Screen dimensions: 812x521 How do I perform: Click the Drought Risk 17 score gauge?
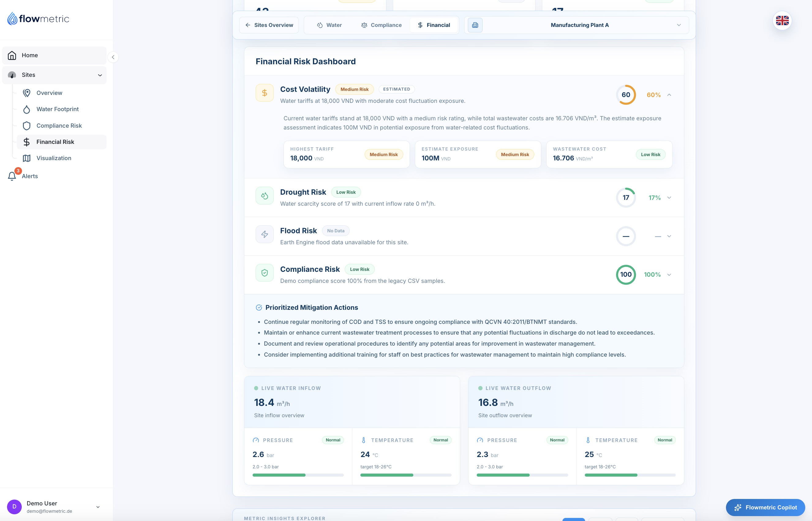pyautogui.click(x=626, y=197)
